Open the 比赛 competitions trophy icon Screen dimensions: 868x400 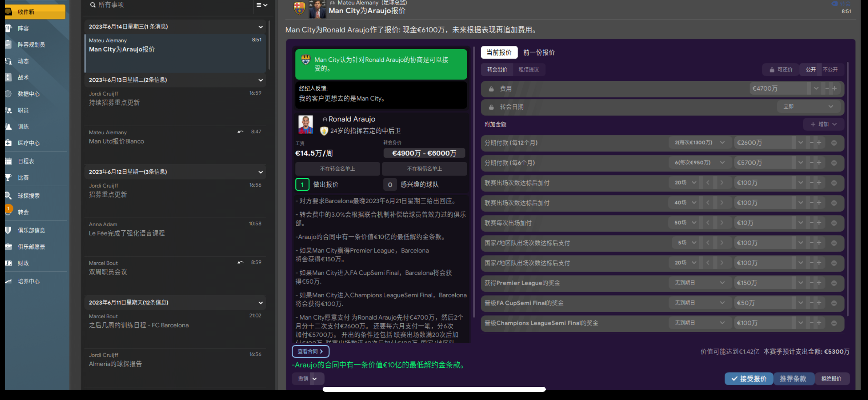pyautogui.click(x=8, y=177)
